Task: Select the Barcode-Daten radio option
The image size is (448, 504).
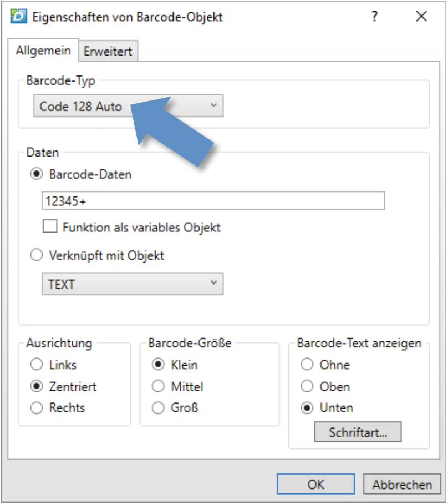Action: 37,174
